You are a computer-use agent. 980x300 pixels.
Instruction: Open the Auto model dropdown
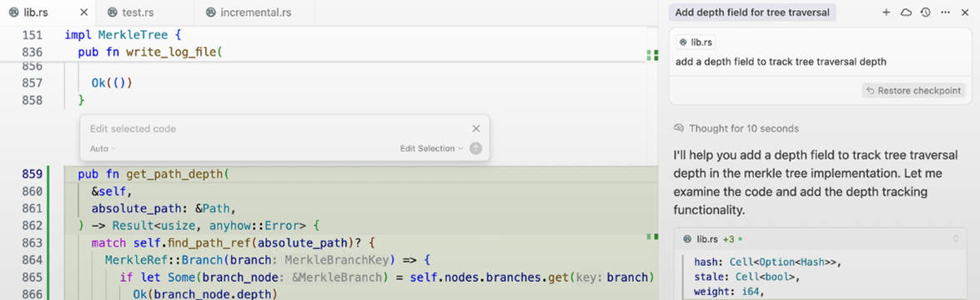pyautogui.click(x=103, y=148)
